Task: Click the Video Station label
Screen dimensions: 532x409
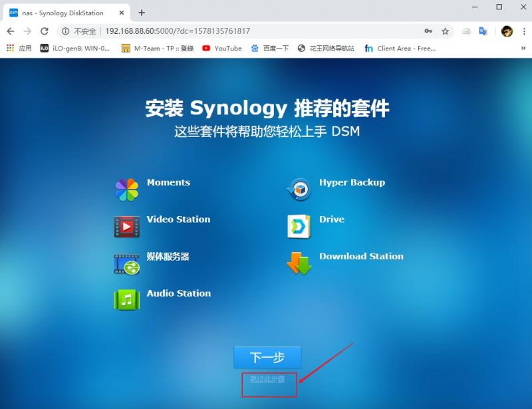Action: click(x=178, y=219)
